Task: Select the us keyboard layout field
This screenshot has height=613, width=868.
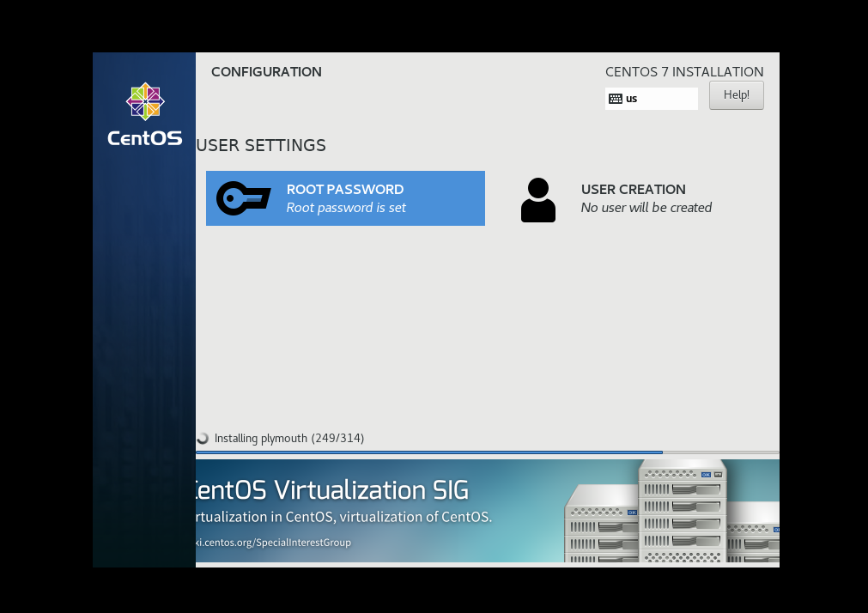Action: (651, 99)
